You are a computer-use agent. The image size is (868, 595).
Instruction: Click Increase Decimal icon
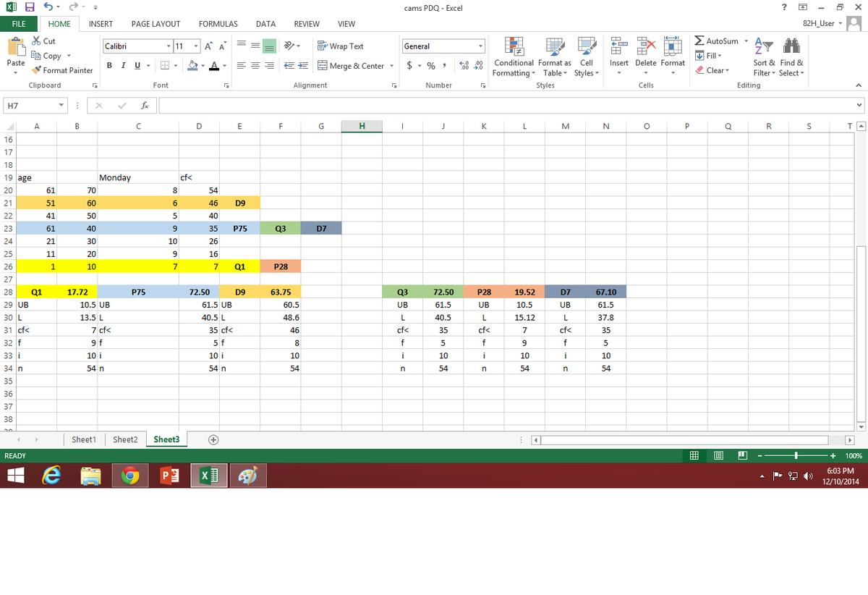[x=464, y=66]
